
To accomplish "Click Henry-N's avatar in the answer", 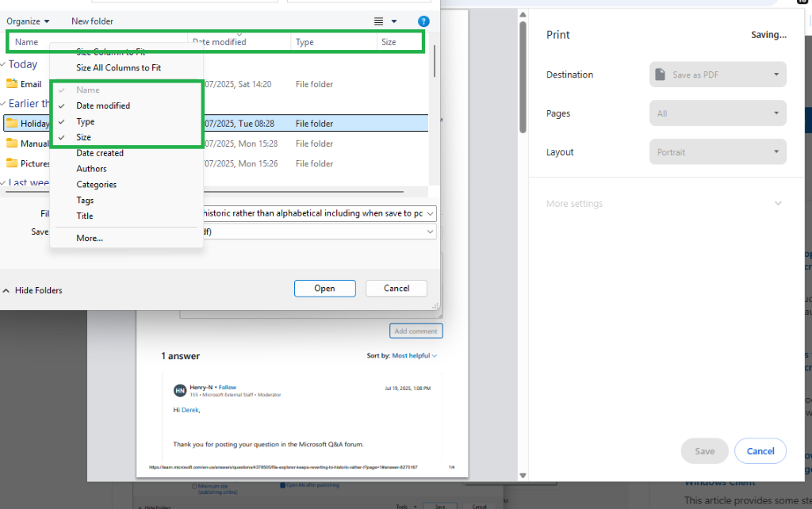I will click(x=181, y=390).
